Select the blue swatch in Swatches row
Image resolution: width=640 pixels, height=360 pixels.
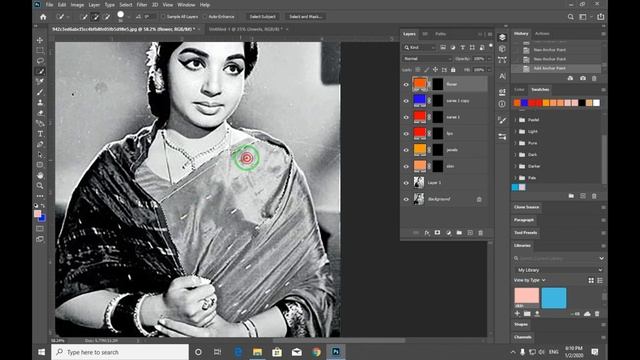[x=524, y=103]
